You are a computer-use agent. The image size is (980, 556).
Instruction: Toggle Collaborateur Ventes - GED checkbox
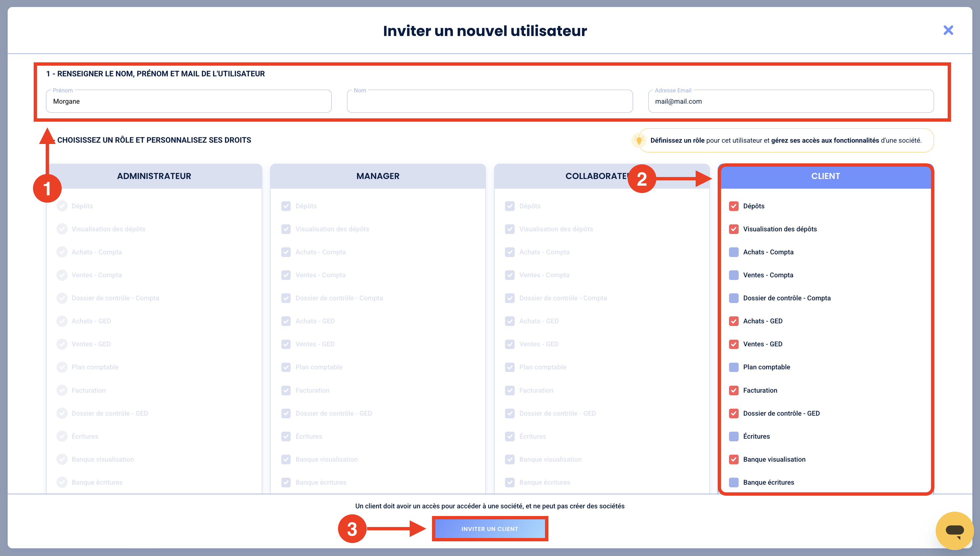510,344
